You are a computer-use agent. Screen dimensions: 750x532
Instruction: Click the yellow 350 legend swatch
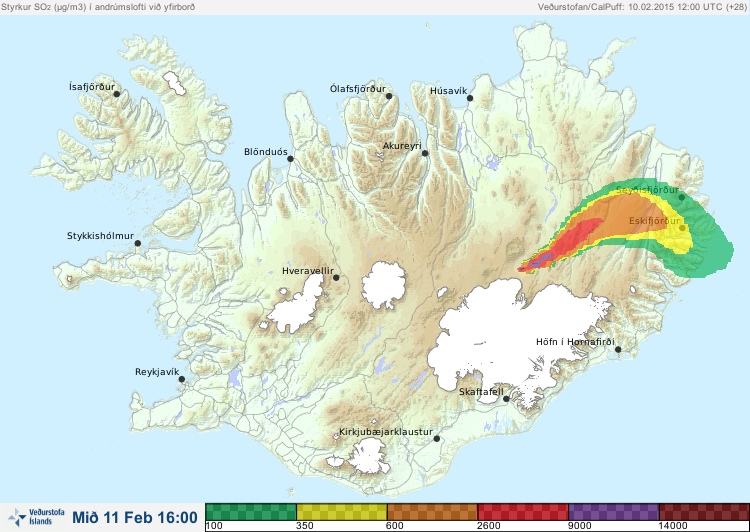coord(342,511)
